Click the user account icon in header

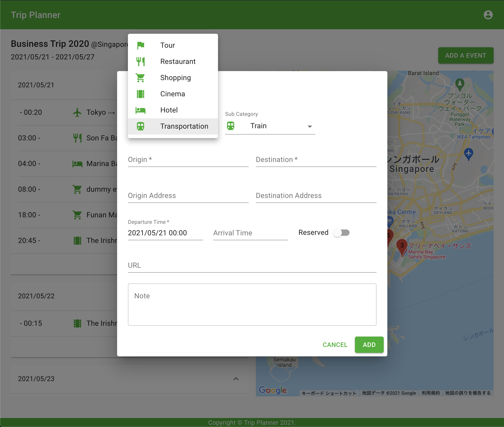[488, 15]
